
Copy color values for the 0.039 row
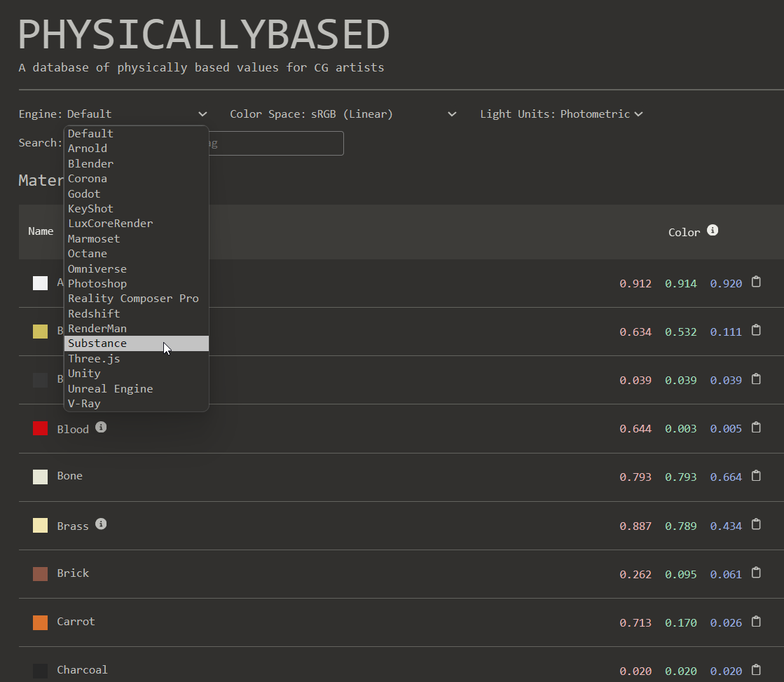pos(756,379)
